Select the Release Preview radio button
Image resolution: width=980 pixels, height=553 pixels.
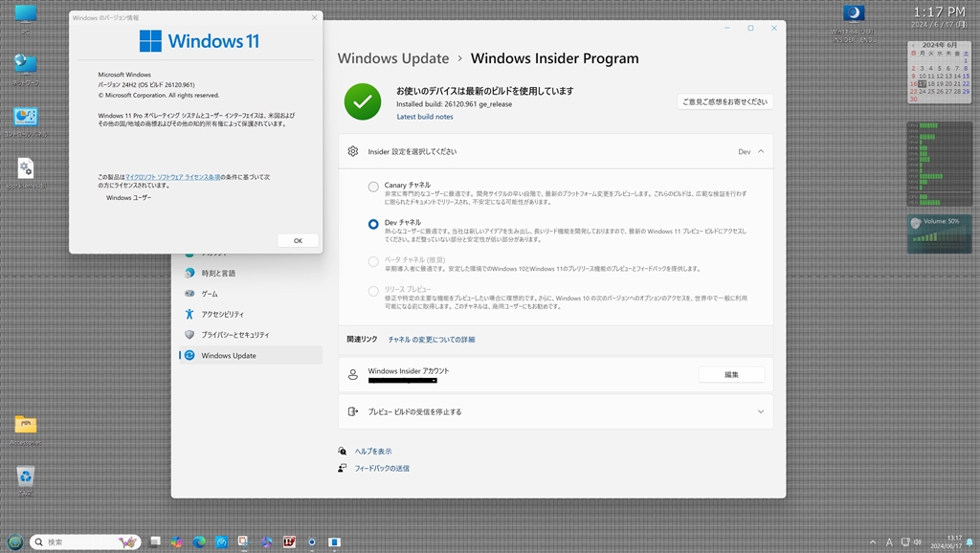373,291
